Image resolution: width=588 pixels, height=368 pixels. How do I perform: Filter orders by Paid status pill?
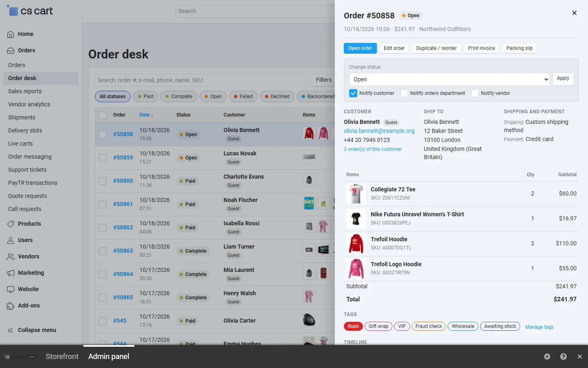[x=145, y=96]
